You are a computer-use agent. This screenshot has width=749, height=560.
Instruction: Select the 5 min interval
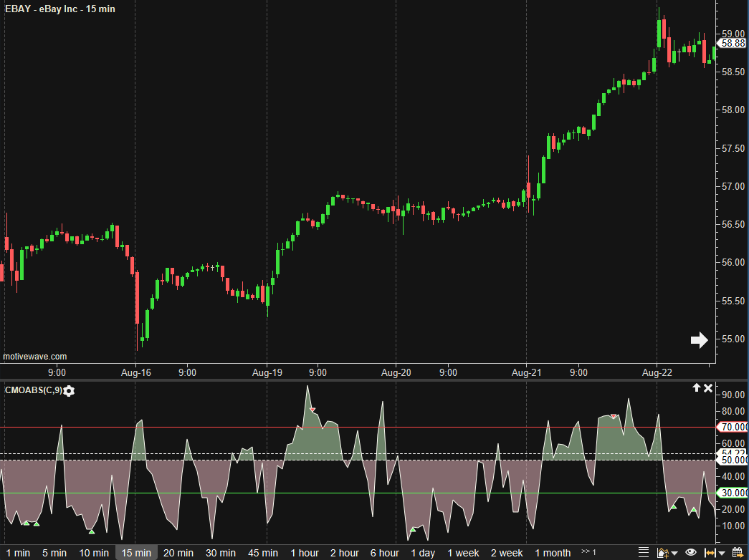[54, 553]
